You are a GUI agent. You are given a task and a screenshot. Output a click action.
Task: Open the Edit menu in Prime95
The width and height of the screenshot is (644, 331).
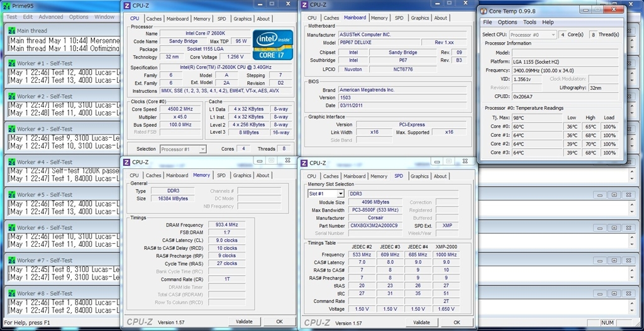tap(28, 17)
